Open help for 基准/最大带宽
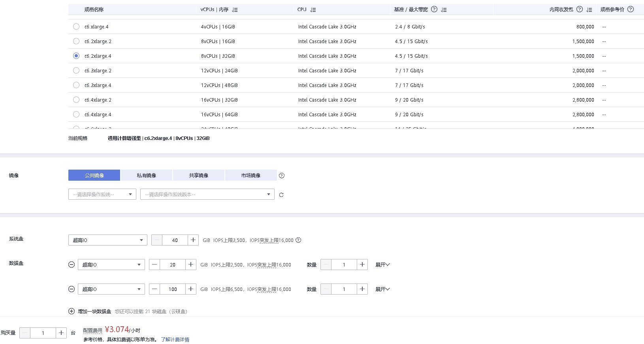Image resolution: width=644 pixels, height=344 pixels. [x=434, y=9]
